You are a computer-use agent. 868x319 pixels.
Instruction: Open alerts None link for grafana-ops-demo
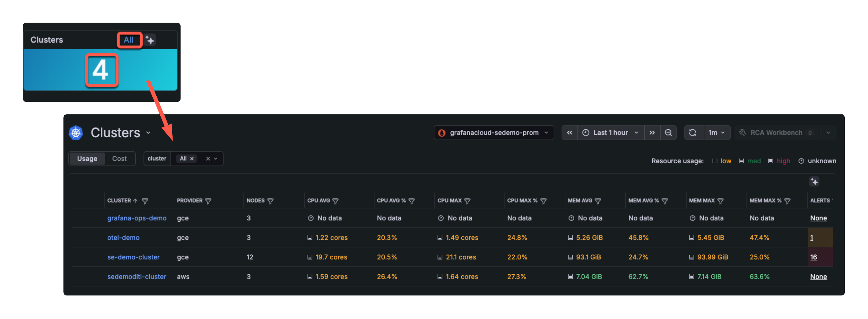[x=818, y=218]
